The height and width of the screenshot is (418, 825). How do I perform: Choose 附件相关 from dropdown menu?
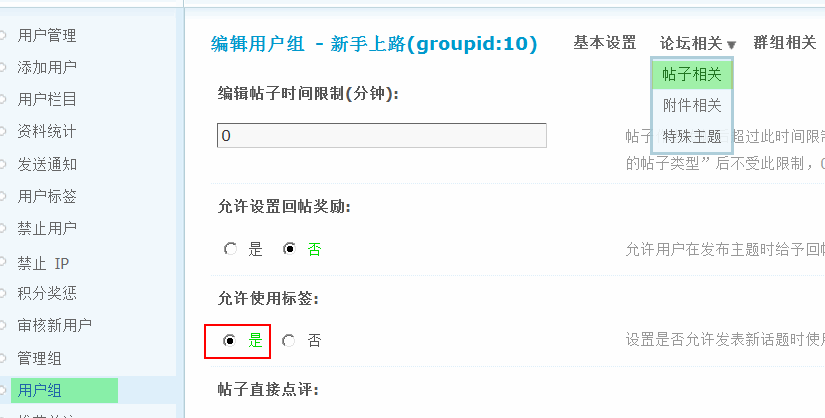coord(692,105)
